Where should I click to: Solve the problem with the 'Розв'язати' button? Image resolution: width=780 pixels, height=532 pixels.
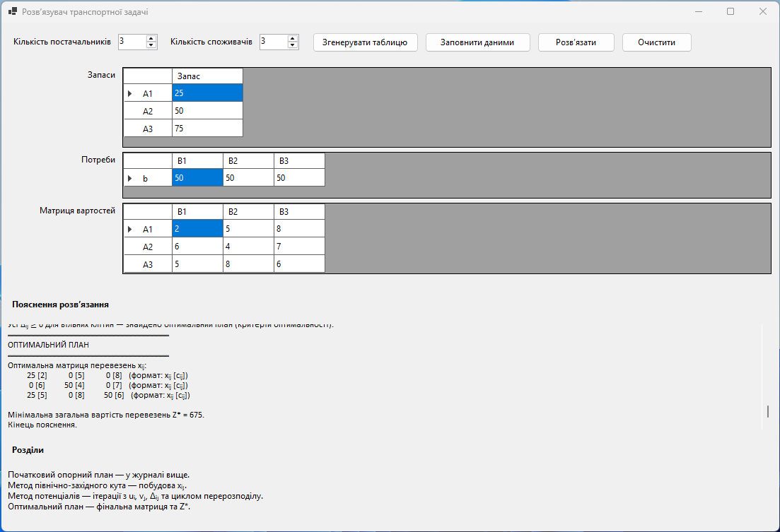coord(576,42)
